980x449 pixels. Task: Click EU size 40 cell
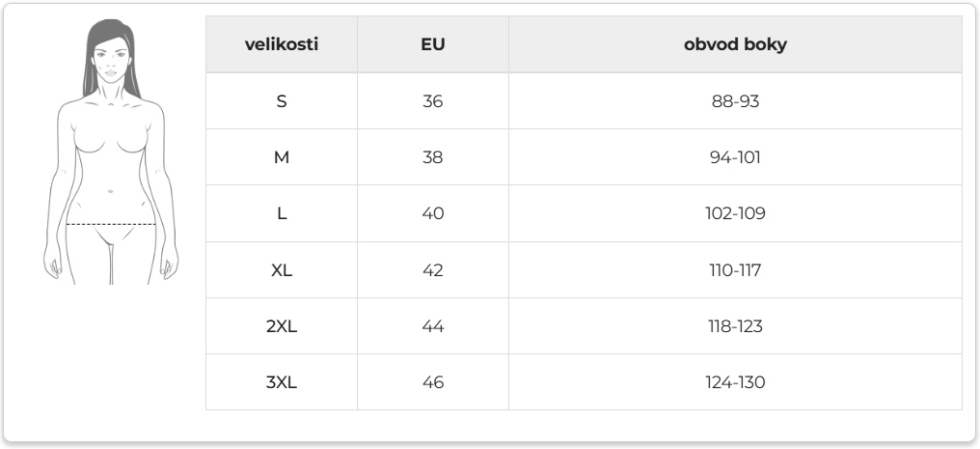pos(432,213)
